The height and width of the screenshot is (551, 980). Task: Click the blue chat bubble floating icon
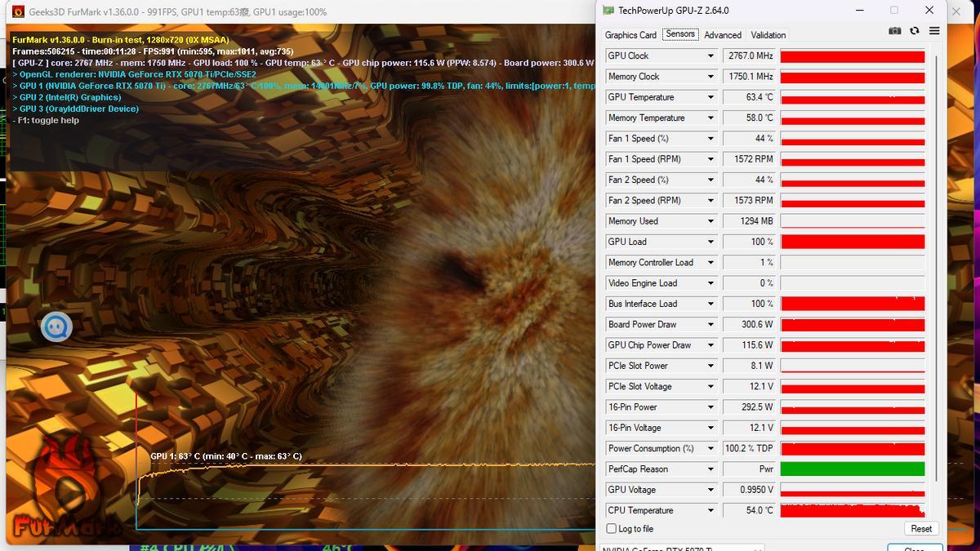56,327
